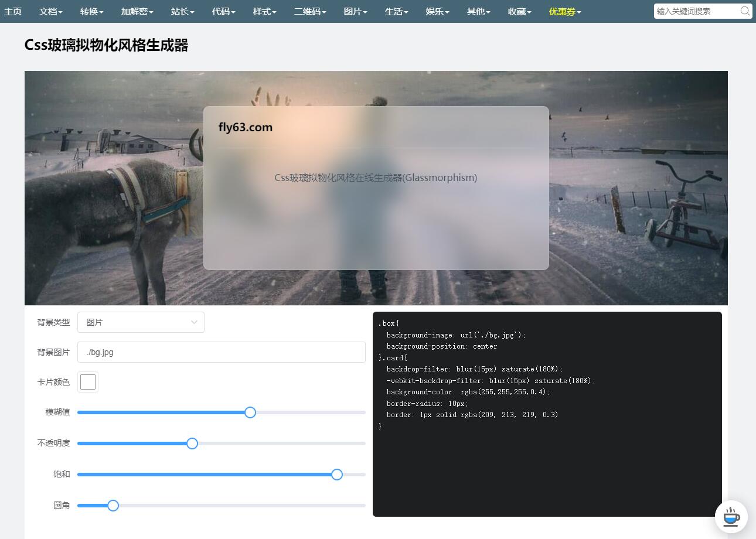Open the 样式 menu

click(x=264, y=11)
